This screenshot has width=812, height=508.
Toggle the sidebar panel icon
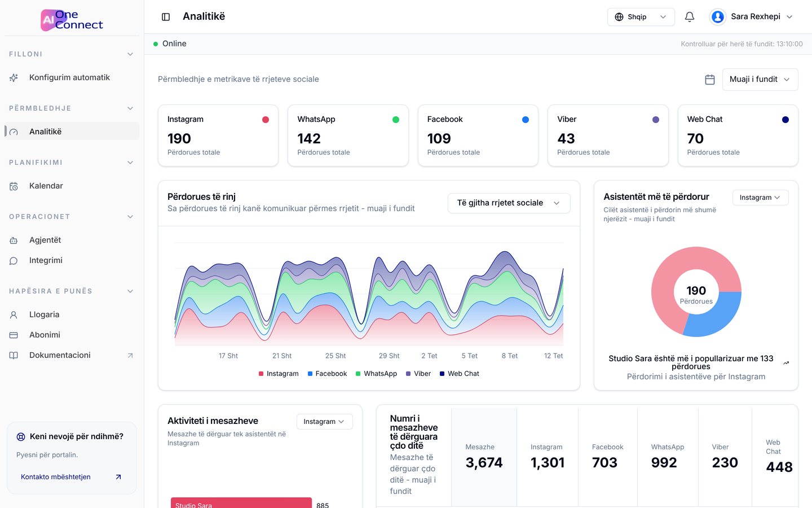166,17
